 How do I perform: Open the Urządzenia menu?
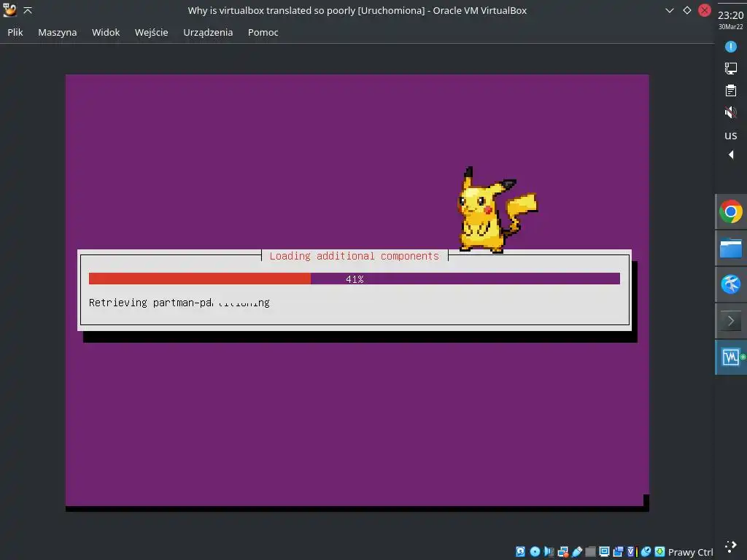208,32
